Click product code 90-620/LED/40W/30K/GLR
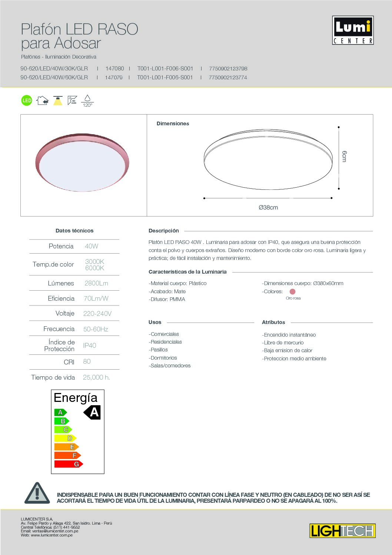 point(54,69)
